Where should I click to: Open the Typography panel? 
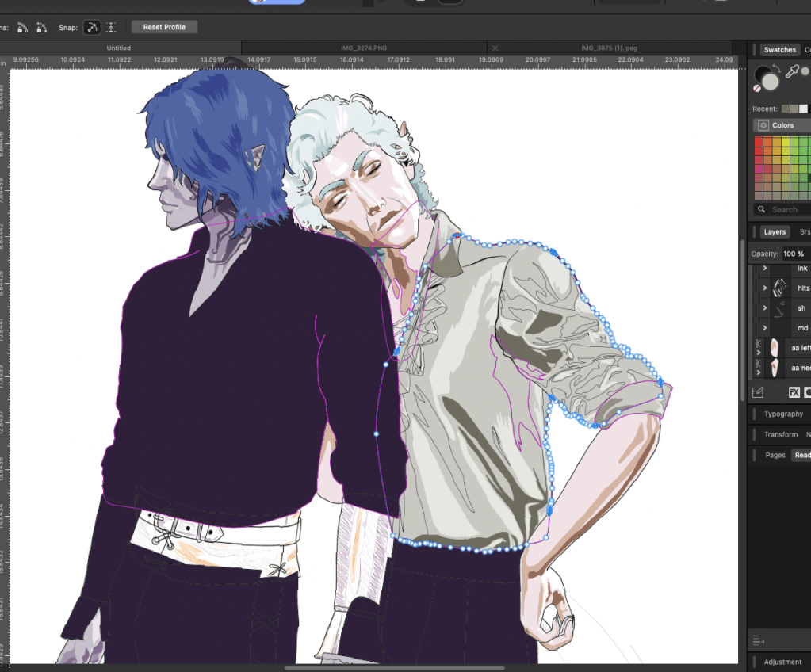click(x=783, y=414)
